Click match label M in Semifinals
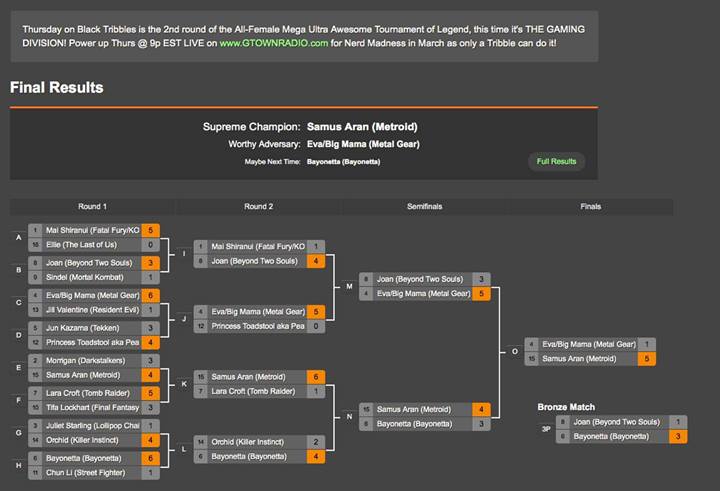 coord(349,287)
